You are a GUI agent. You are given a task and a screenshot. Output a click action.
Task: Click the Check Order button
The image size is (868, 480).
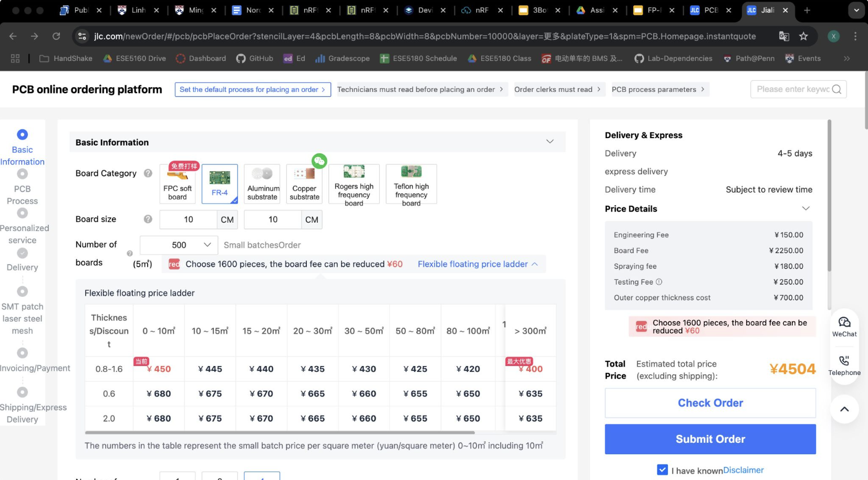click(x=710, y=403)
